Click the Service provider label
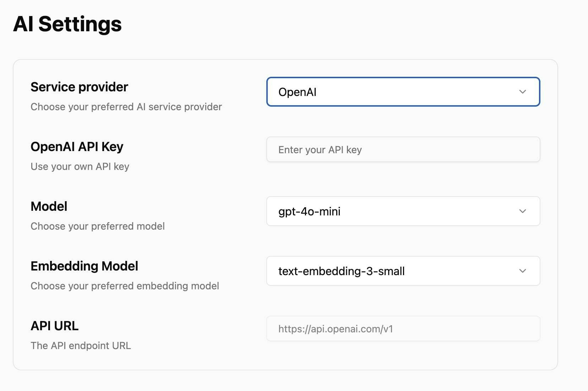The image size is (588, 391). pyautogui.click(x=79, y=87)
